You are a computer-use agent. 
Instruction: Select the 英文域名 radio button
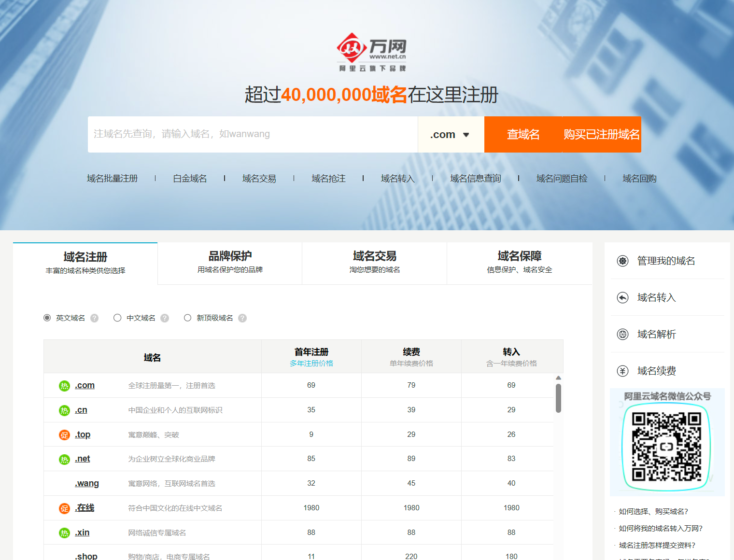(x=47, y=318)
